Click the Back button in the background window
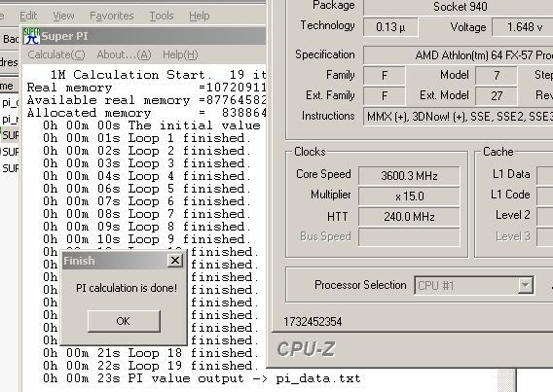This screenshot has height=392, width=553. pyautogui.click(x=10, y=39)
